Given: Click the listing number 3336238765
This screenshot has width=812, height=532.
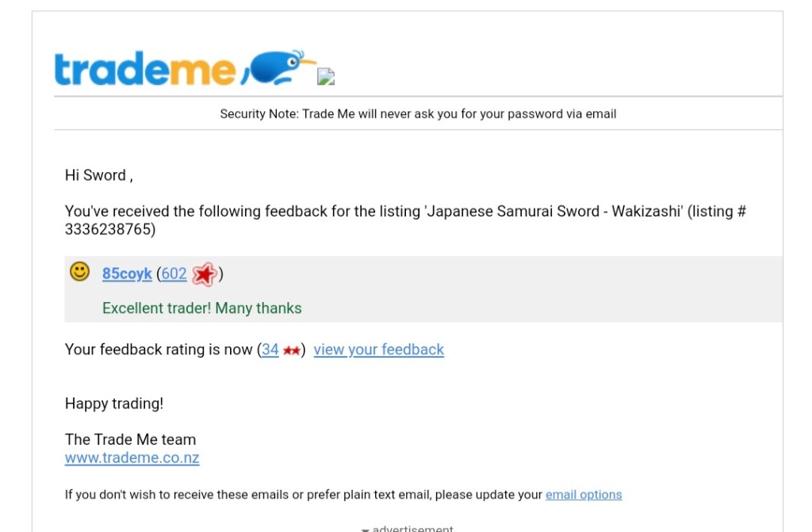Looking at the screenshot, I should pyautogui.click(x=110, y=230).
